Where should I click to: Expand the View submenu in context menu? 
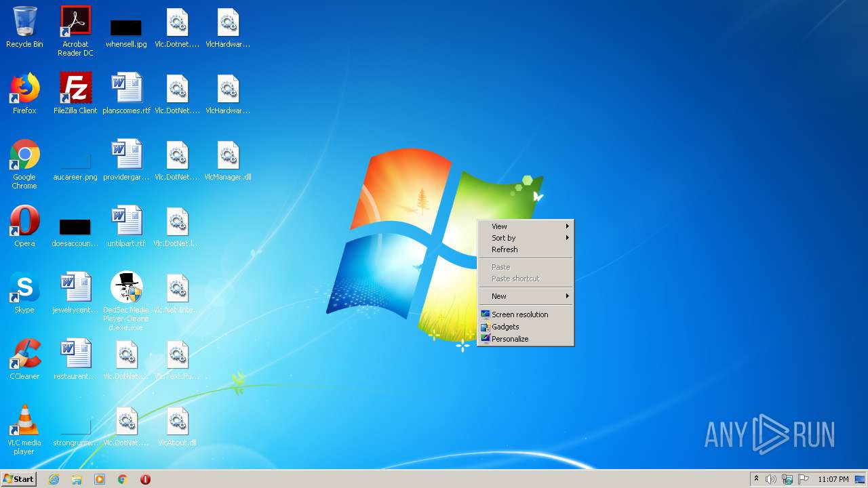526,226
